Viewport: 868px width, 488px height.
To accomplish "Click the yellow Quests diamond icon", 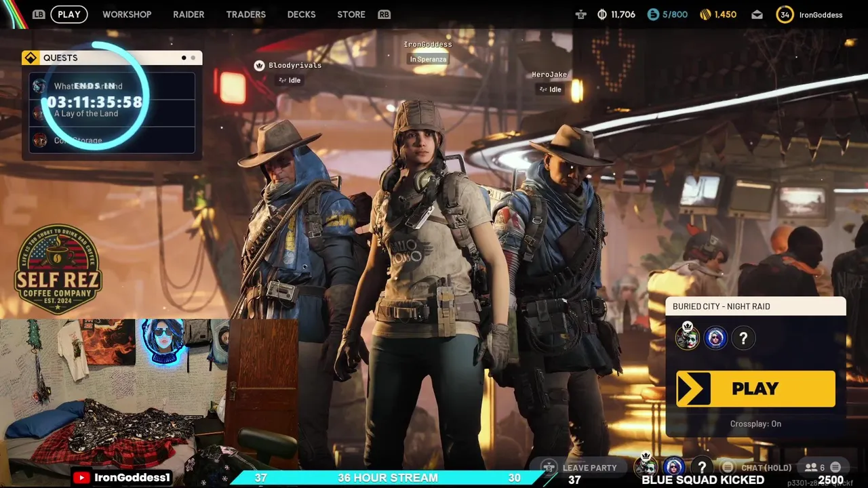I will point(31,58).
